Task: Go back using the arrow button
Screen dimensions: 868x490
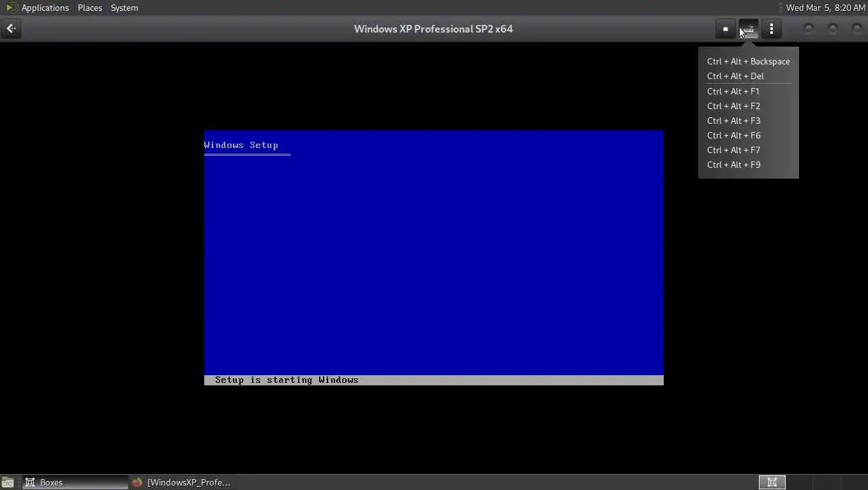Action: coord(11,29)
